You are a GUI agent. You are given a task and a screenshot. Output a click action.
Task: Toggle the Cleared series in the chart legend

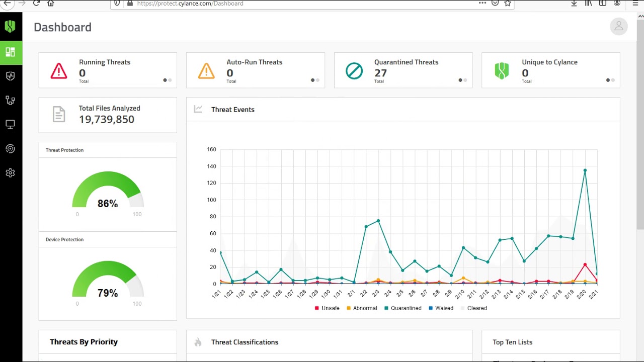[473, 308]
